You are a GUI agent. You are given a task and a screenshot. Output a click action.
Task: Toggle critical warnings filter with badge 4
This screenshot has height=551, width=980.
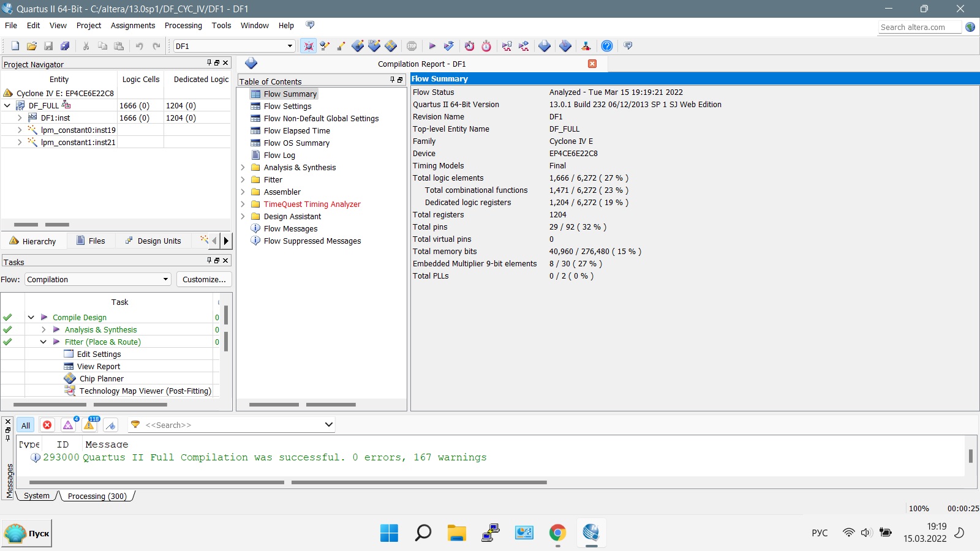tap(69, 425)
